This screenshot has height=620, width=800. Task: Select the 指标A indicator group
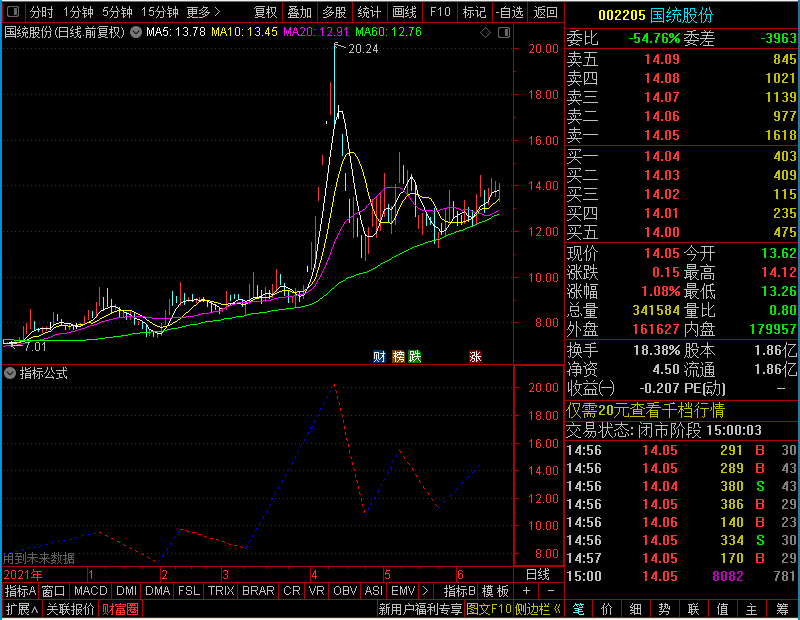point(20,591)
